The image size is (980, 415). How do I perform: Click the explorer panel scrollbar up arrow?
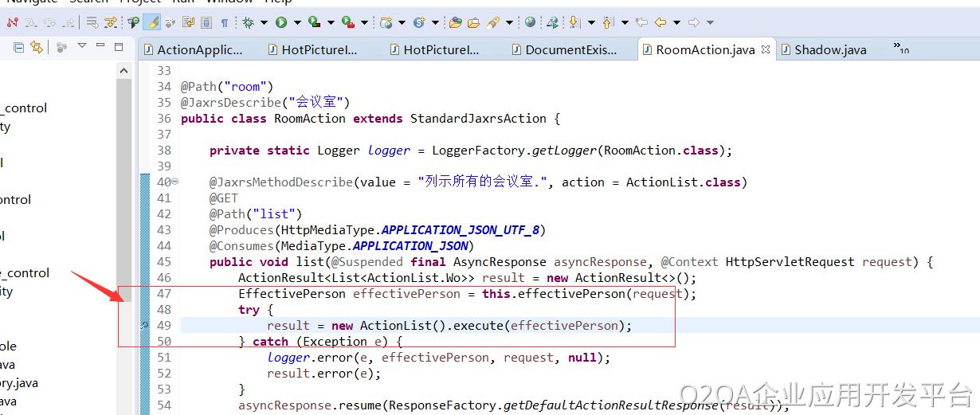coord(124,71)
